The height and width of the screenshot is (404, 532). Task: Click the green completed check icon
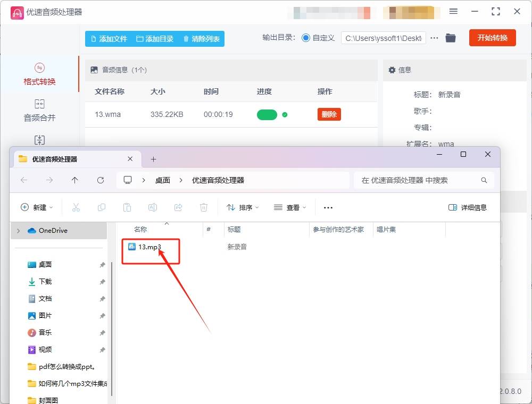[x=285, y=115]
